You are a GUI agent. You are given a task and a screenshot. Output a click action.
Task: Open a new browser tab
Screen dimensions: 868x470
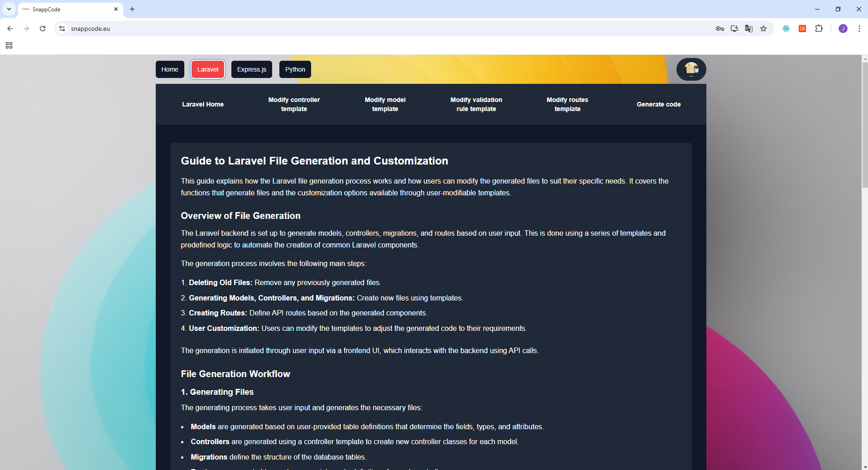pyautogui.click(x=132, y=9)
